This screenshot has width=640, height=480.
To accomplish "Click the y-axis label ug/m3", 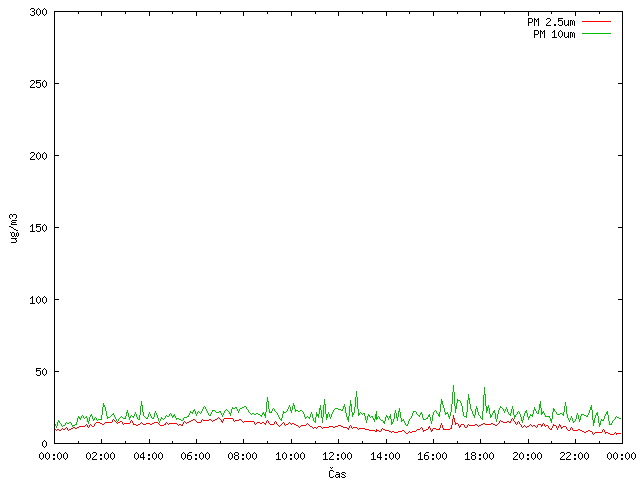I will (14, 228).
